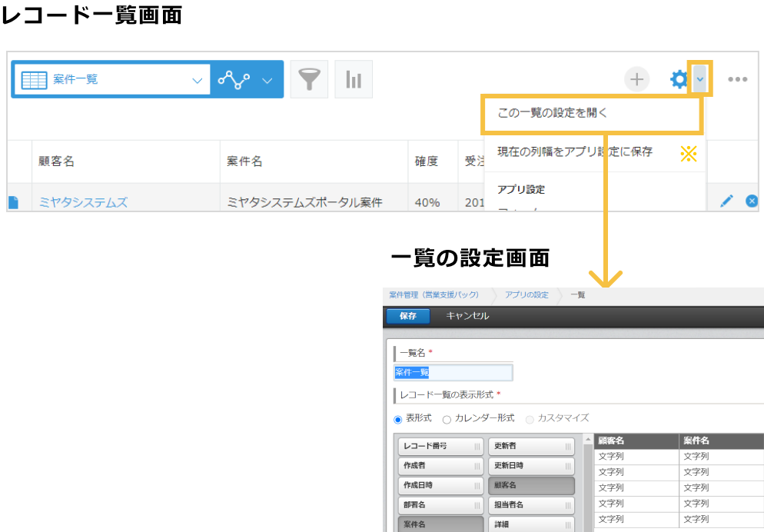The width and height of the screenshot is (764, 532).
Task: Click the 保存 save button
Action: (x=407, y=316)
